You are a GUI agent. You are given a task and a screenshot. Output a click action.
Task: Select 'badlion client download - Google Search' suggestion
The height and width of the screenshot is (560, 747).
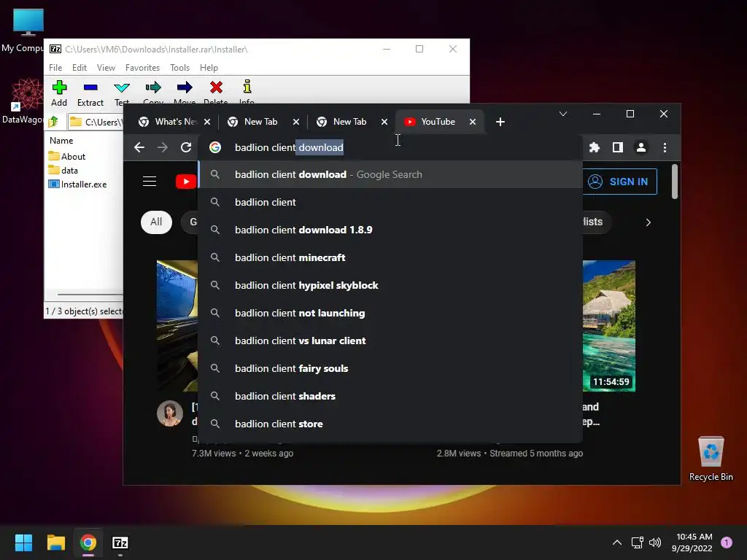pos(391,174)
